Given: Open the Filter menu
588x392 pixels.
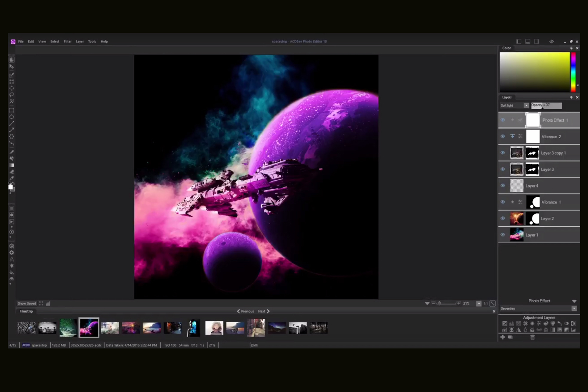Looking at the screenshot, I should (68, 41).
